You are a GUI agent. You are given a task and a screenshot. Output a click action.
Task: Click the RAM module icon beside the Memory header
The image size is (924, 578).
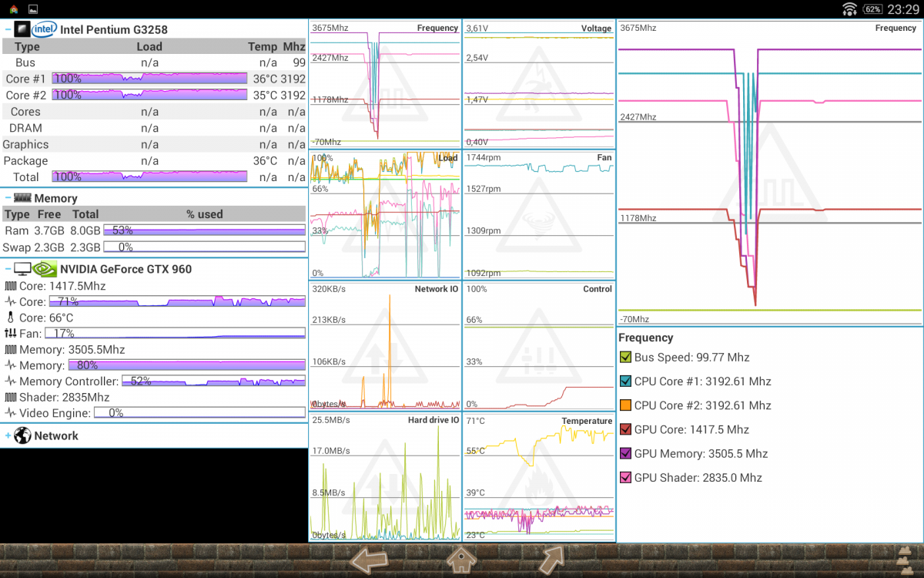[23, 198]
